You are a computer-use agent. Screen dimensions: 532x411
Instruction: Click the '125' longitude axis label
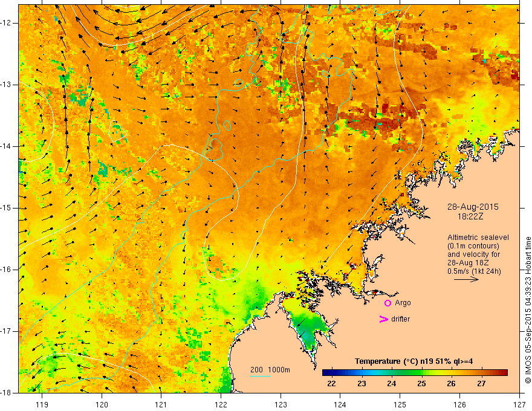[400, 404]
